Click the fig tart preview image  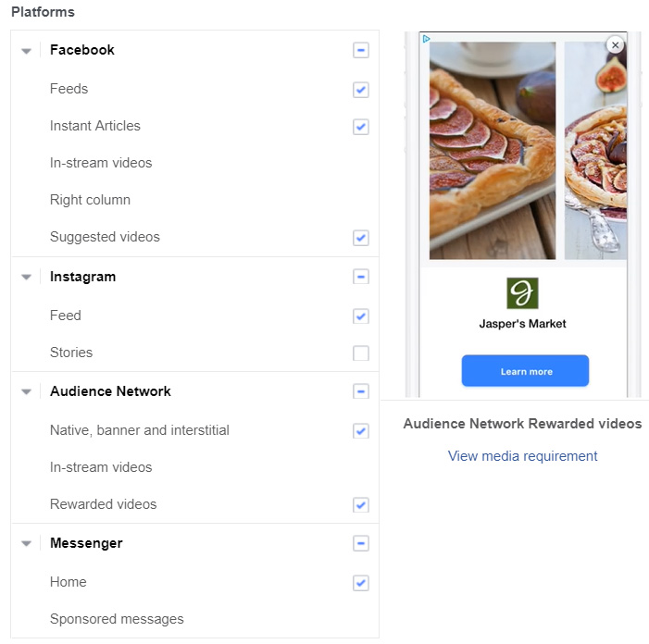[x=493, y=151]
